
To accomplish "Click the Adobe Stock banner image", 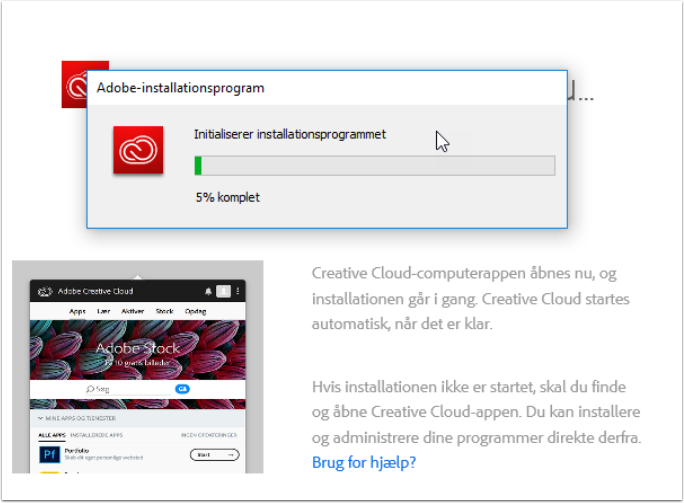I will click(x=137, y=350).
